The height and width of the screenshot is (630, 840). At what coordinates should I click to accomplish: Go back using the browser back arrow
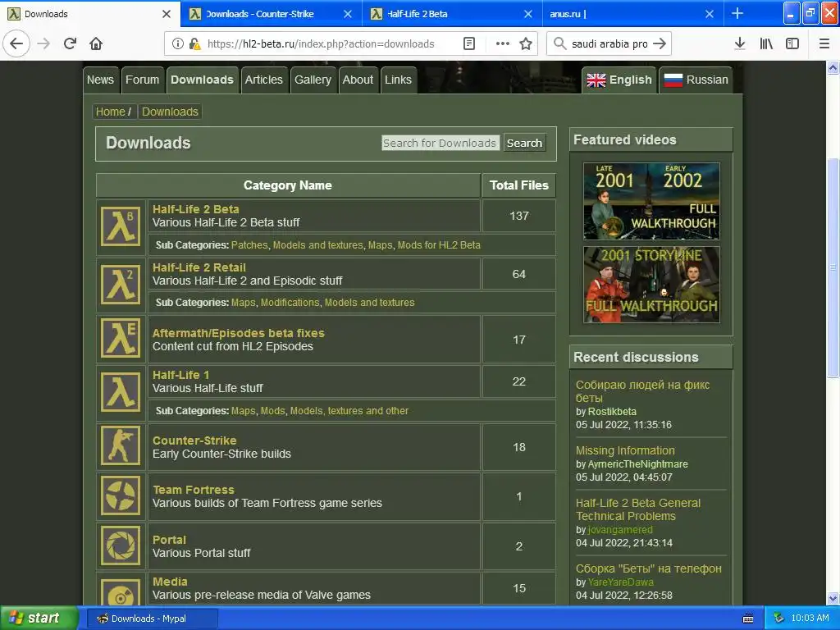click(x=16, y=43)
